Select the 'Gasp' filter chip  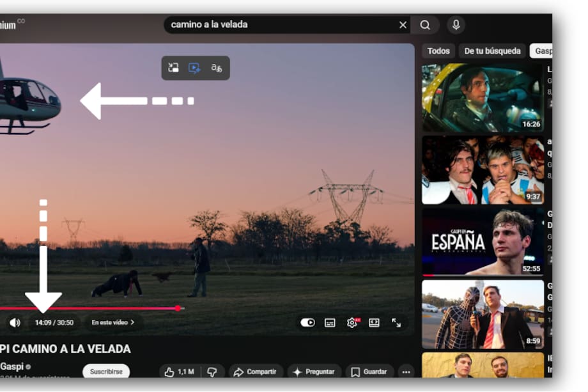coord(541,51)
